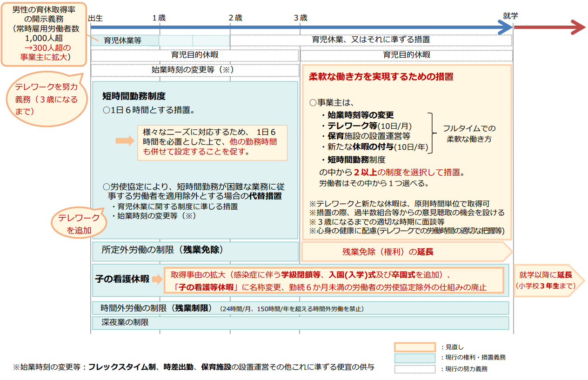The height and width of the screenshot is (380, 588).
Task: Click the line "の中から２以上の制度を選択して措置。"
Action: 392,173
